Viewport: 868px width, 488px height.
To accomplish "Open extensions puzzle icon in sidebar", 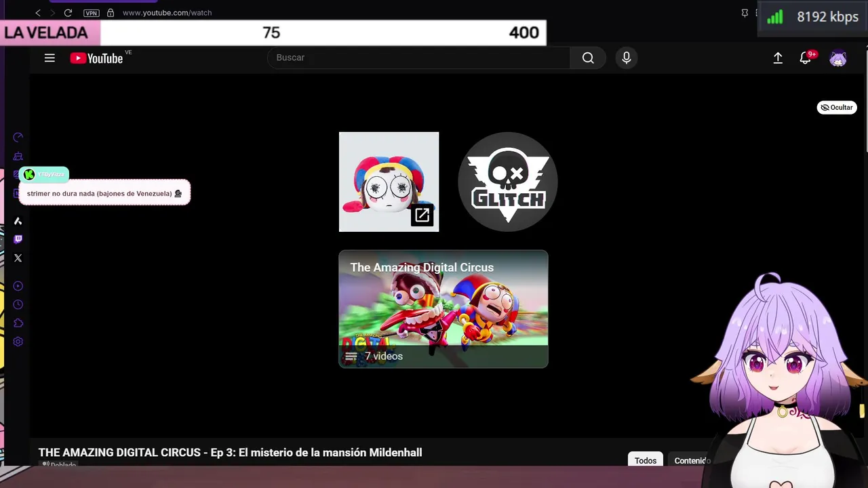I will tap(18, 323).
